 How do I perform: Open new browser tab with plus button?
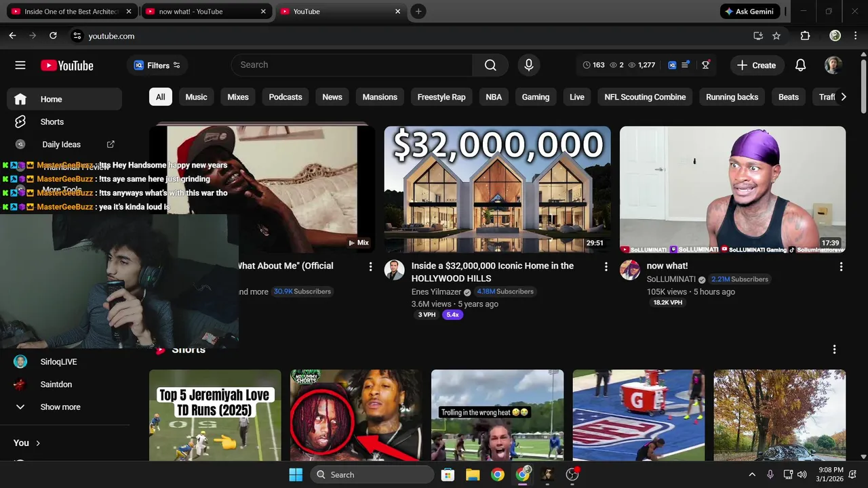pyautogui.click(x=418, y=12)
